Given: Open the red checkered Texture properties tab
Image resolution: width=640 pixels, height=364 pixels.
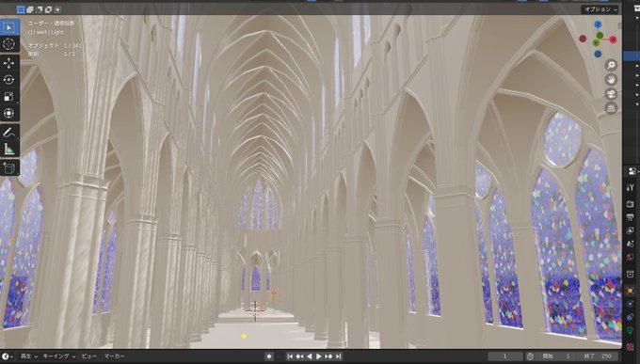Looking at the screenshot, I should coord(631,347).
